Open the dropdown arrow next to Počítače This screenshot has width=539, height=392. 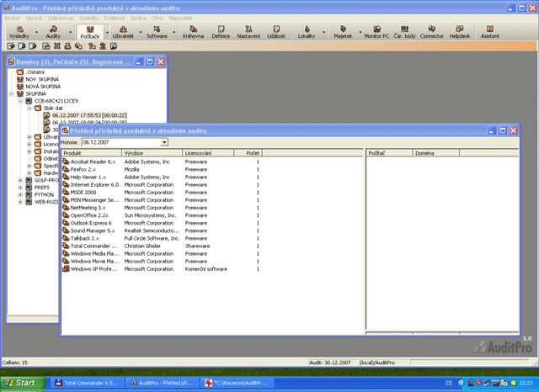pos(107,32)
